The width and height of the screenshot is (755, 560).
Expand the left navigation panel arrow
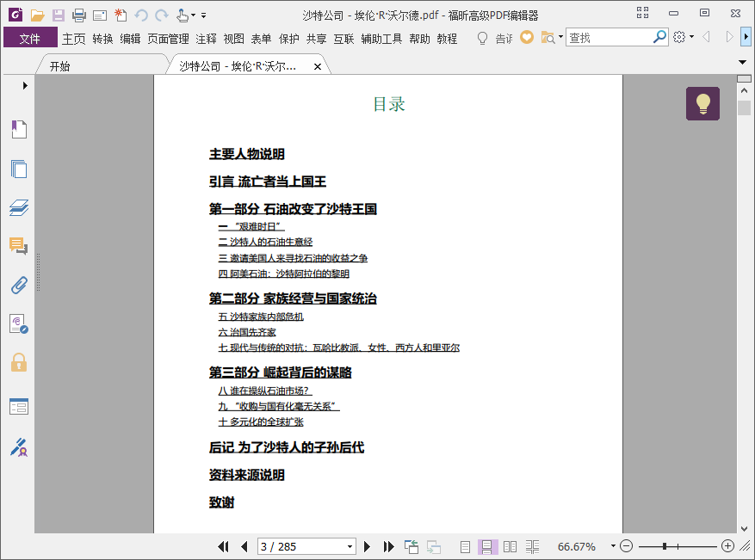(25, 86)
